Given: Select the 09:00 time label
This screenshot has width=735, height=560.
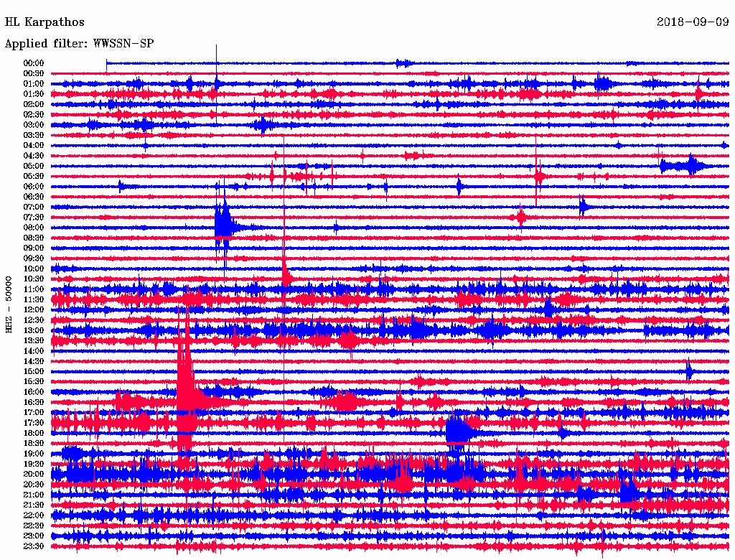Looking at the screenshot, I should (34, 248).
